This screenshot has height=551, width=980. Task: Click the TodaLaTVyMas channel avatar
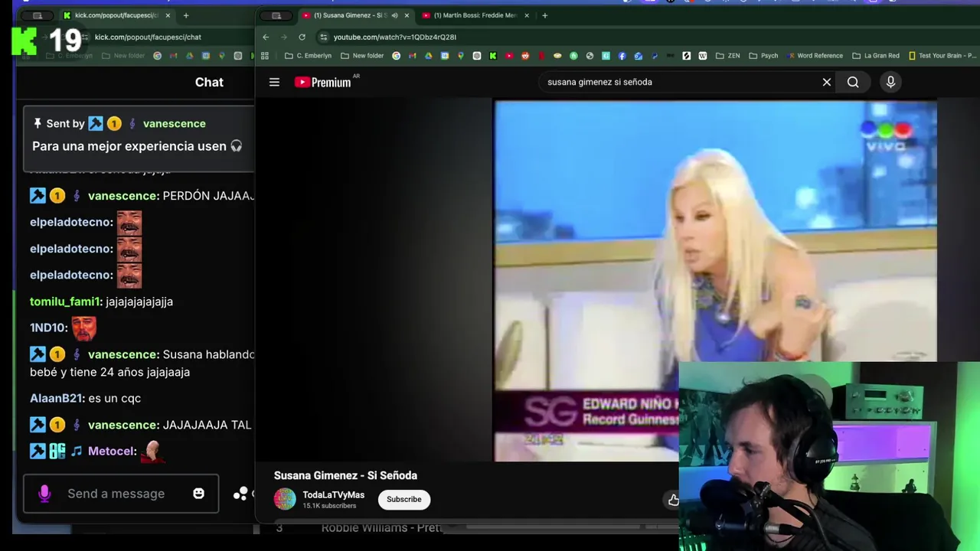click(x=285, y=499)
